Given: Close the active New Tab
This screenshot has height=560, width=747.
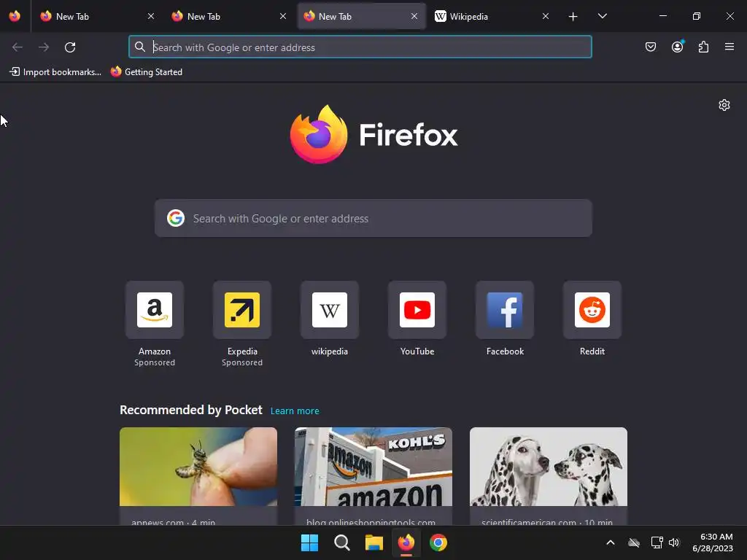Looking at the screenshot, I should tap(414, 16).
